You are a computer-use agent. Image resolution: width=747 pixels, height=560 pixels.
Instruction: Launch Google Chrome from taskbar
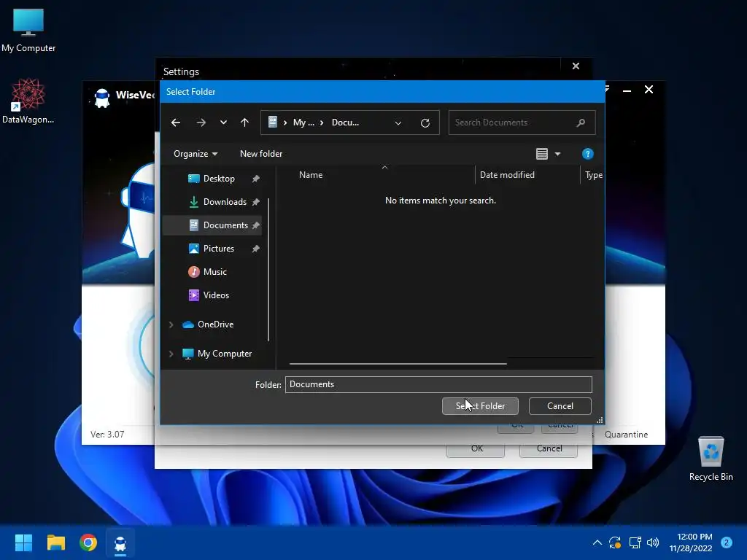click(x=88, y=542)
